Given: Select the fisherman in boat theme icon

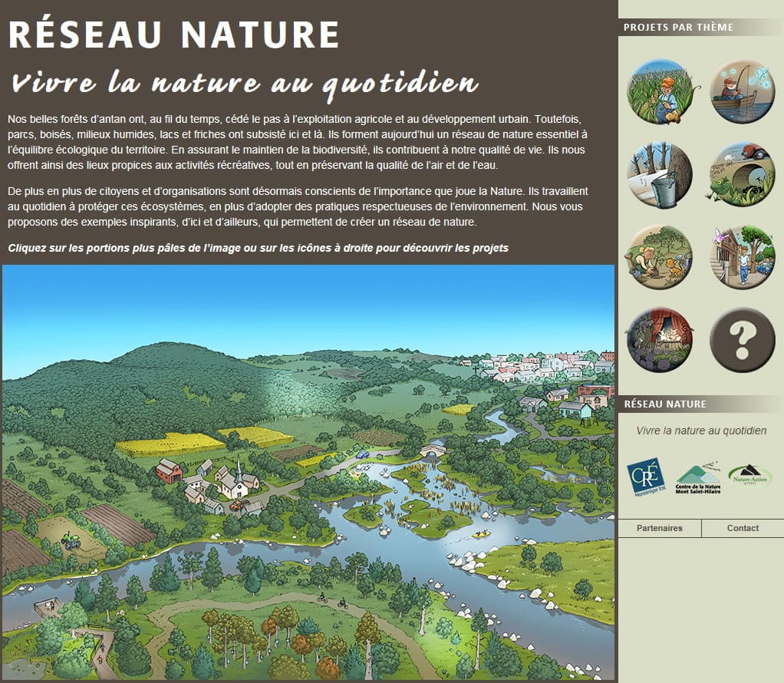Looking at the screenshot, I should (x=742, y=91).
